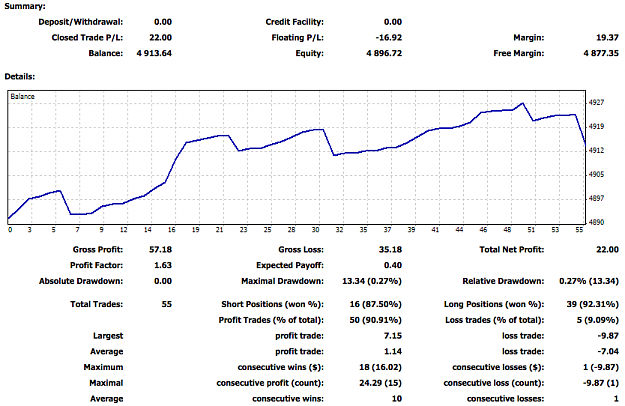Click the Margin value 19.37
The width and height of the screenshot is (625, 406).
click(x=607, y=37)
